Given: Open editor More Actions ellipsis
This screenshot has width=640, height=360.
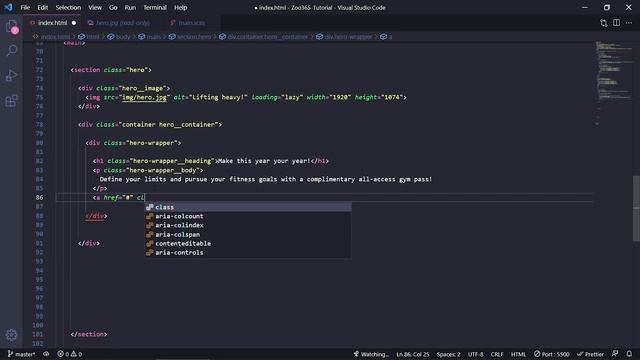Looking at the screenshot, I should click(x=629, y=23).
